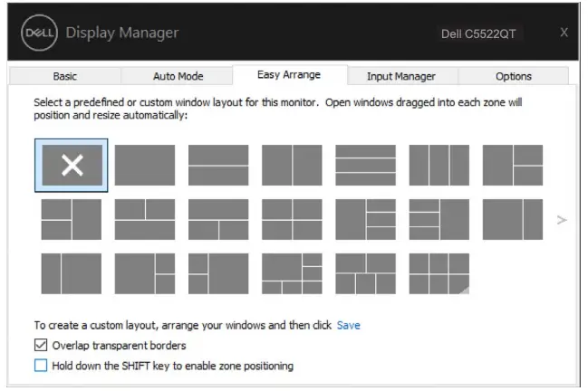Pick the custom layout with corner triangle
This screenshot has height=391, width=588.
click(x=439, y=273)
